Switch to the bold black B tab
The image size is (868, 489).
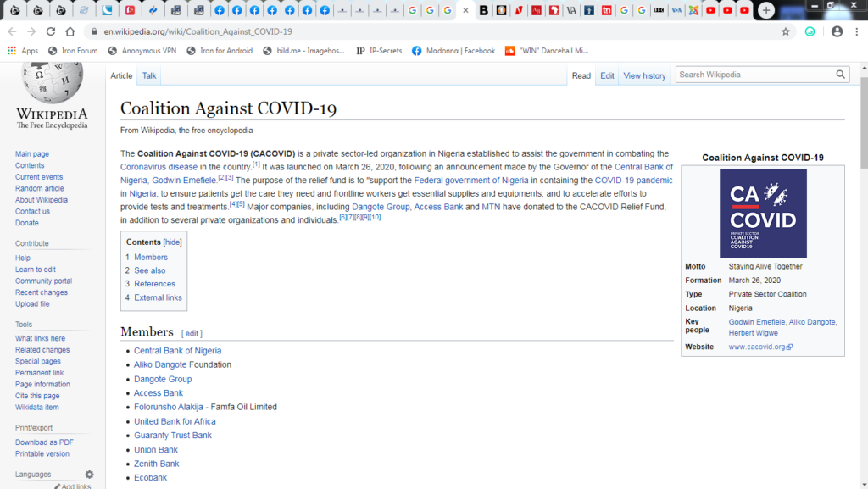484,10
